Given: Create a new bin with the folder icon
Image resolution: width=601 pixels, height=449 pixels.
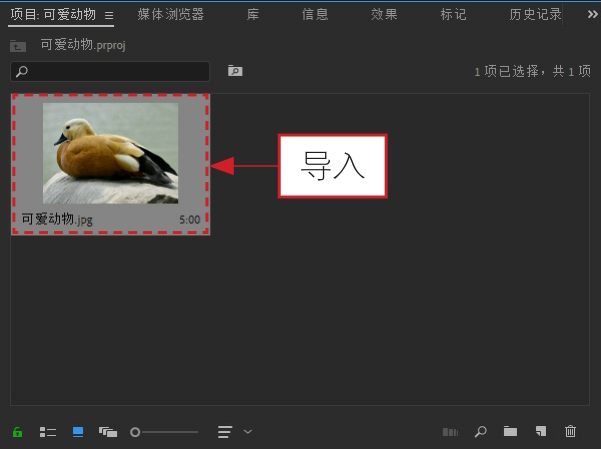Looking at the screenshot, I should coord(511,431).
